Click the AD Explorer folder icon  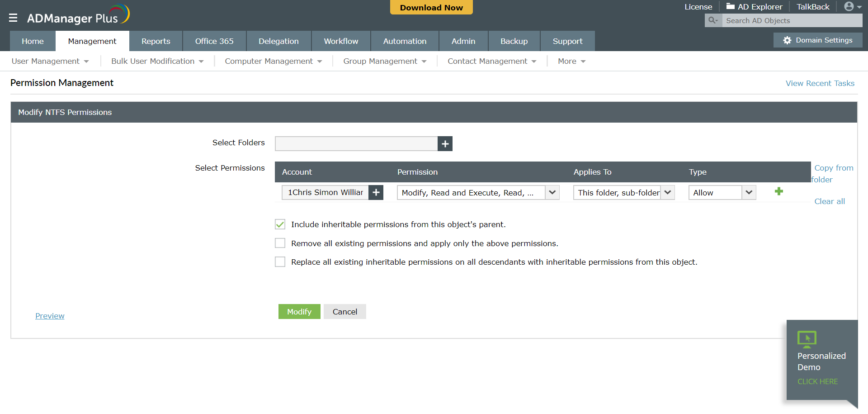(730, 6)
